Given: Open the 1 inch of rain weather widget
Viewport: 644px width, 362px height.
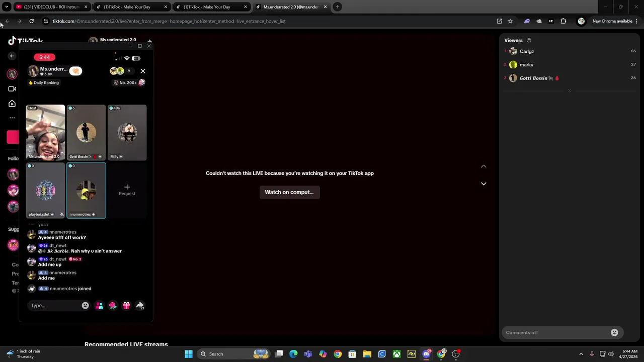Looking at the screenshot, I should (x=24, y=354).
